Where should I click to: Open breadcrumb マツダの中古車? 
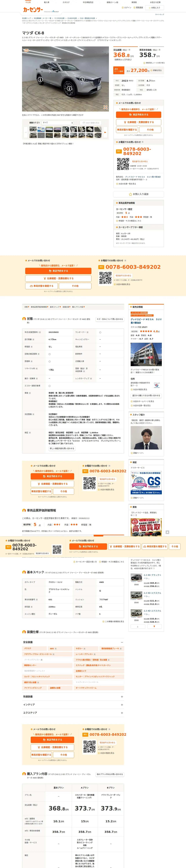coord(59,18)
